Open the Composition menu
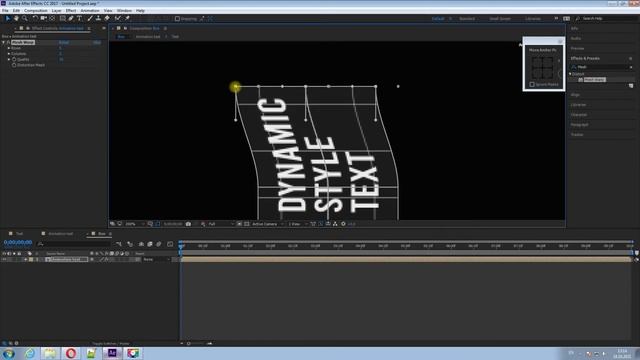 tap(36, 11)
